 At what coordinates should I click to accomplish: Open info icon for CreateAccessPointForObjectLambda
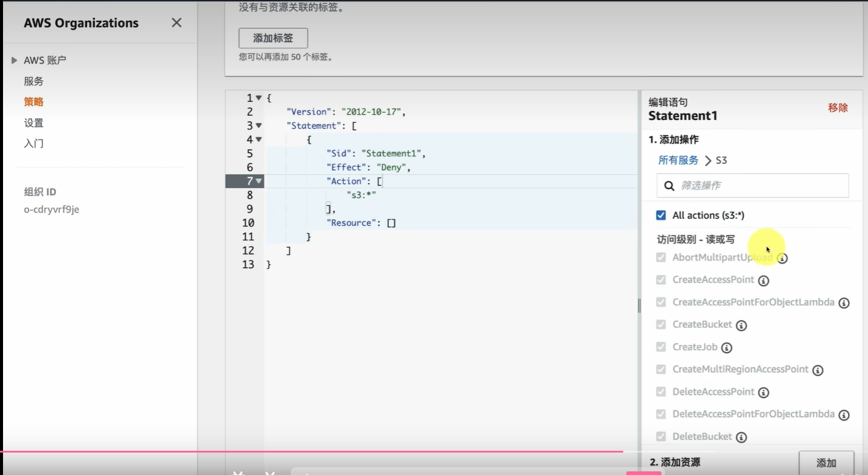coord(844,303)
